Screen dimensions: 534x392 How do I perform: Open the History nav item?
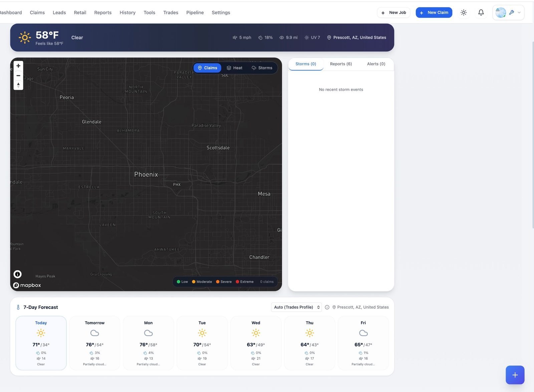pos(127,13)
